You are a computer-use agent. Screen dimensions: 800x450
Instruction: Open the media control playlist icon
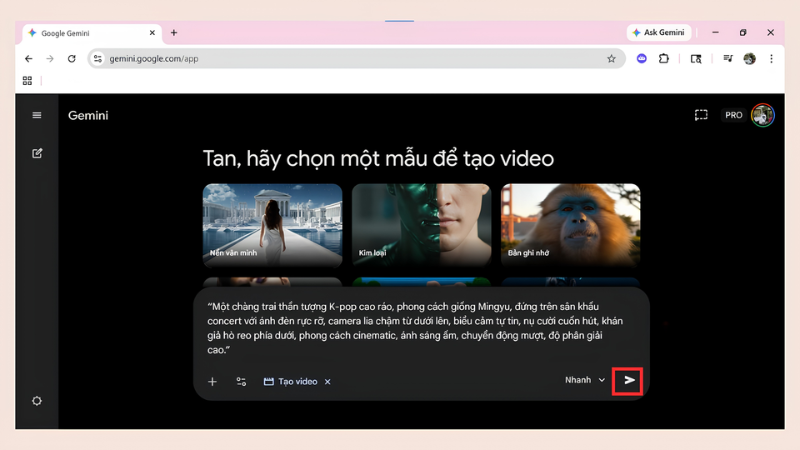(x=728, y=59)
